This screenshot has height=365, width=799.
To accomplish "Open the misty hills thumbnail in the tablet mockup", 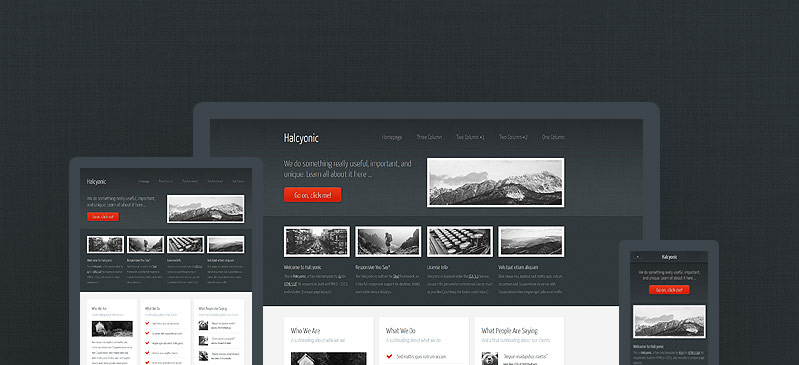I will coord(226,244).
